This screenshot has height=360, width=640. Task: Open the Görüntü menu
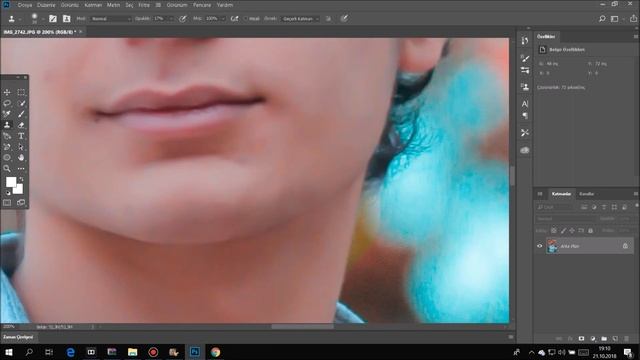[x=70, y=5]
